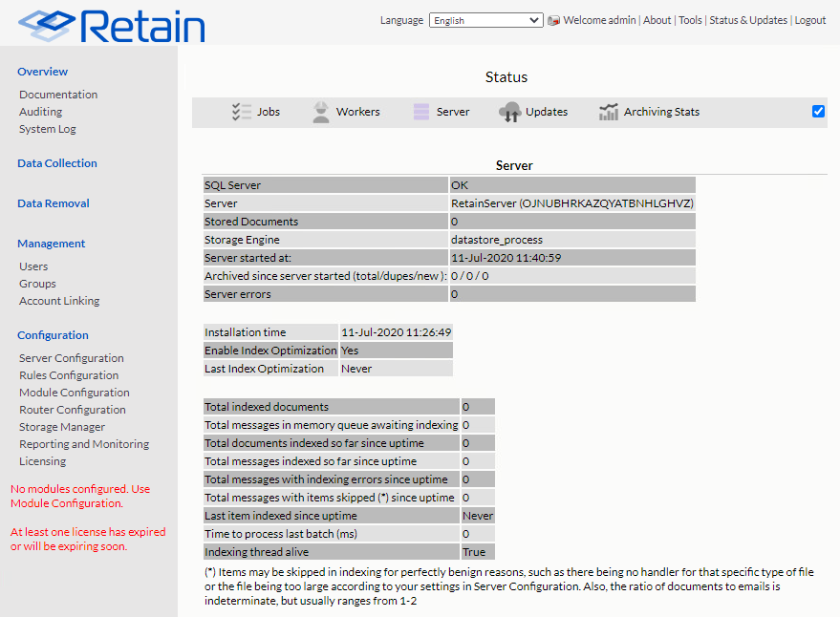
Task: Go to the Updates tab
Action: pos(547,112)
